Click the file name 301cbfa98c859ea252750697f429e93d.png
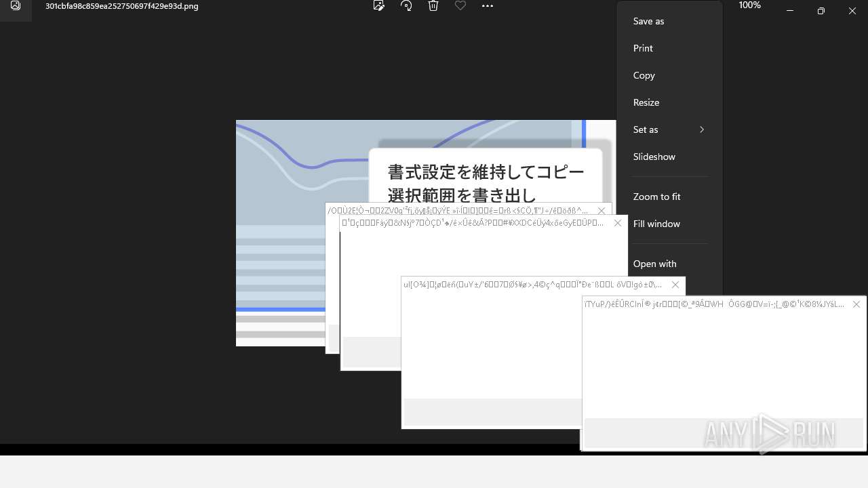 coord(122,6)
